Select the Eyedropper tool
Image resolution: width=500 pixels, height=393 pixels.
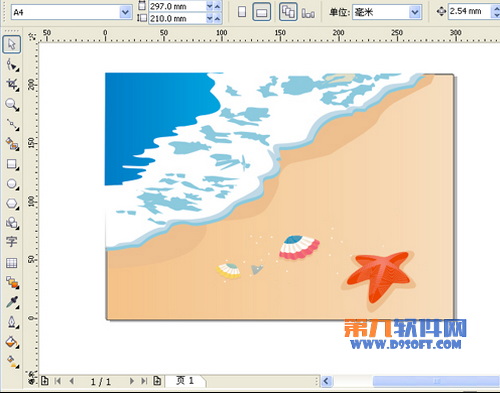click(12, 302)
